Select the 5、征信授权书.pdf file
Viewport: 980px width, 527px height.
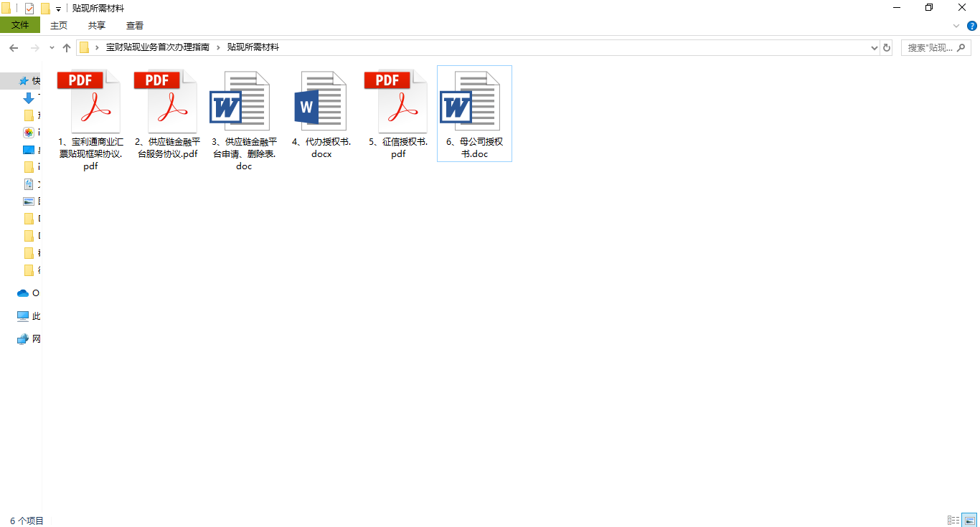397,115
